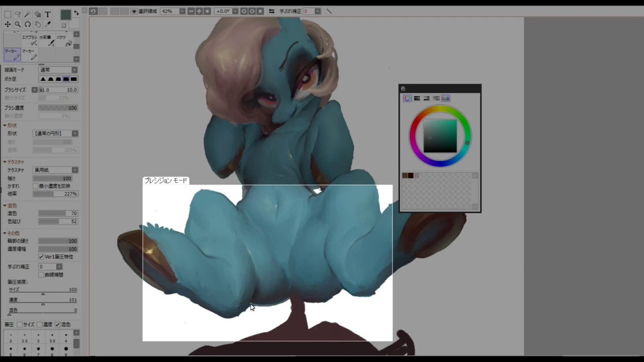Switch to RGB sliders tab in 色 panel
The width and height of the screenshot is (644, 362).
coord(417,98)
